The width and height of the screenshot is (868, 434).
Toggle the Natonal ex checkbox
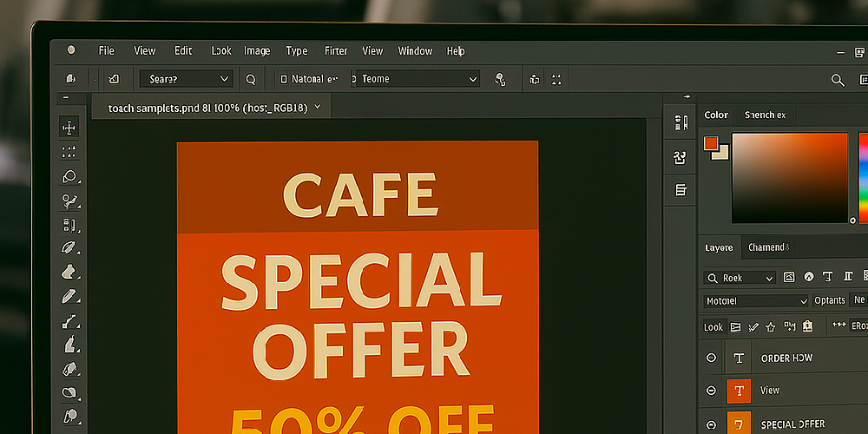click(x=284, y=79)
